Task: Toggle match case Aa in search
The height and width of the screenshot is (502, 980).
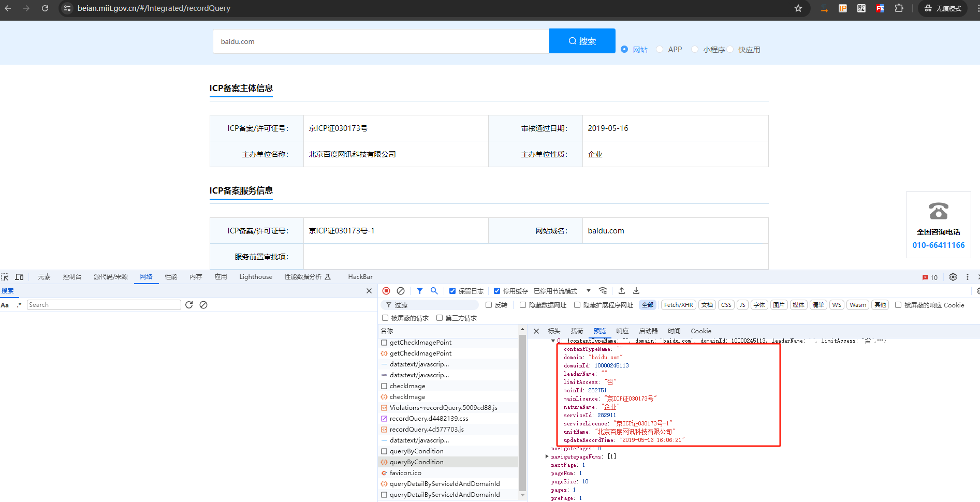Action: coord(5,305)
